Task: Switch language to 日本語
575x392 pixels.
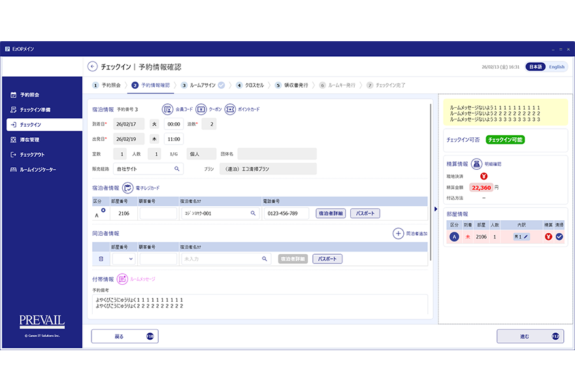Action: 535,67
